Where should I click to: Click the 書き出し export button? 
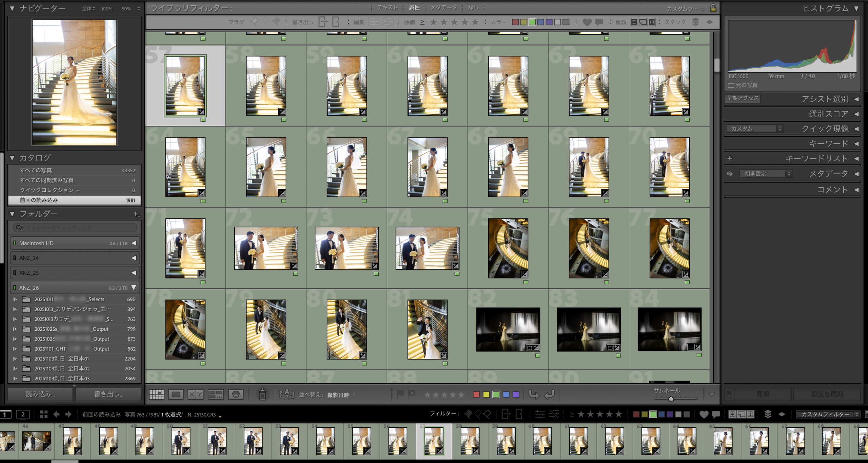(x=108, y=394)
